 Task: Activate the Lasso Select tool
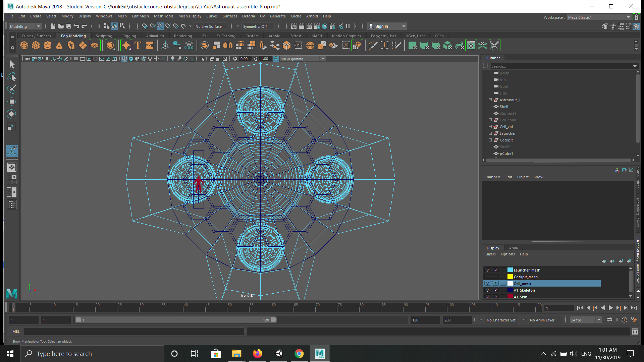click(11, 77)
